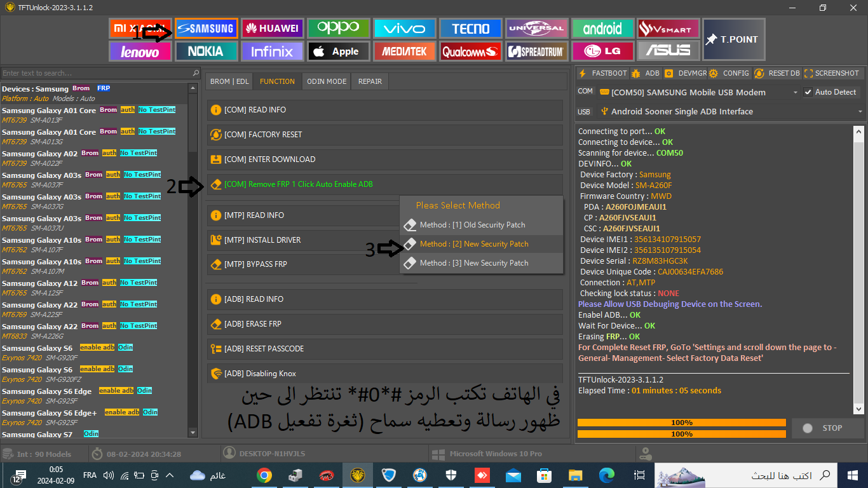
Task: Open the SPREADTRUM chipset section
Action: point(536,51)
